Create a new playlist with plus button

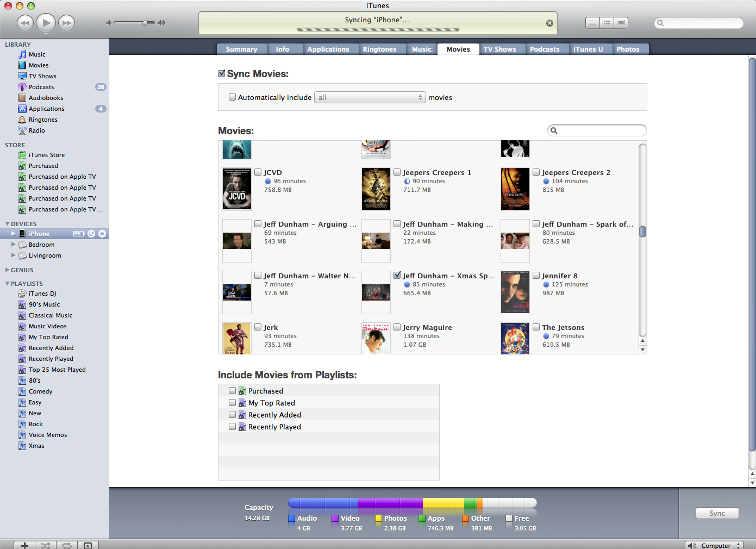(x=24, y=545)
